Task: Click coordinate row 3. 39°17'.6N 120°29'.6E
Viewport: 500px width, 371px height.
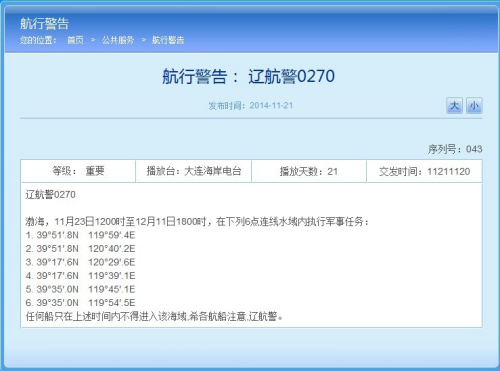Action: tap(80, 262)
